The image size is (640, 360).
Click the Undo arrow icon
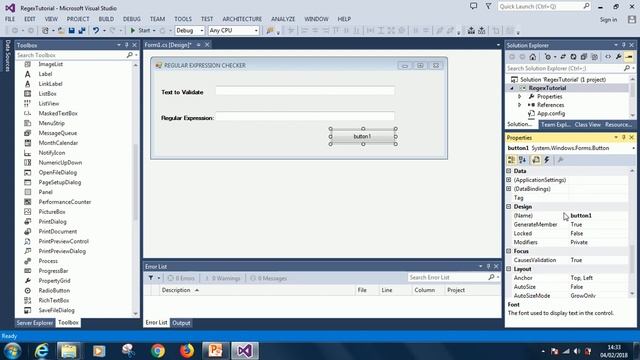(96, 31)
